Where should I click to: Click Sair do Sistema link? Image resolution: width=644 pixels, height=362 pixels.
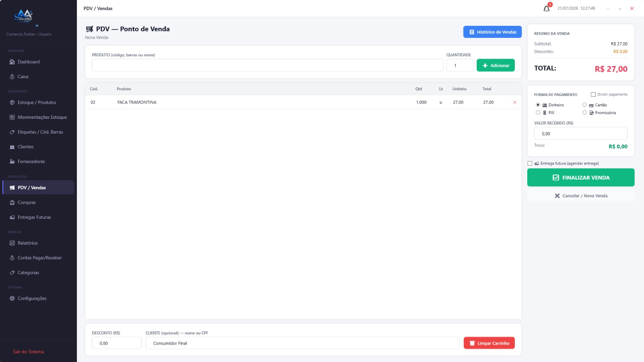click(28, 352)
